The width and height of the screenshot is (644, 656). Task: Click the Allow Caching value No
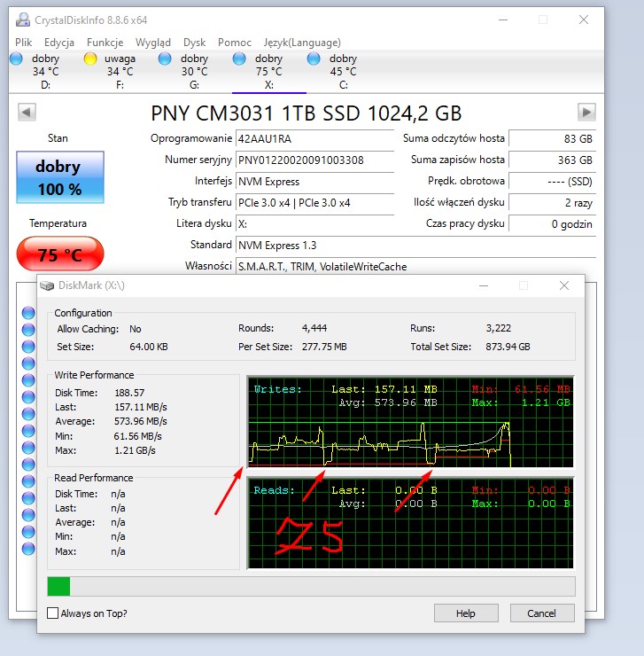point(135,329)
